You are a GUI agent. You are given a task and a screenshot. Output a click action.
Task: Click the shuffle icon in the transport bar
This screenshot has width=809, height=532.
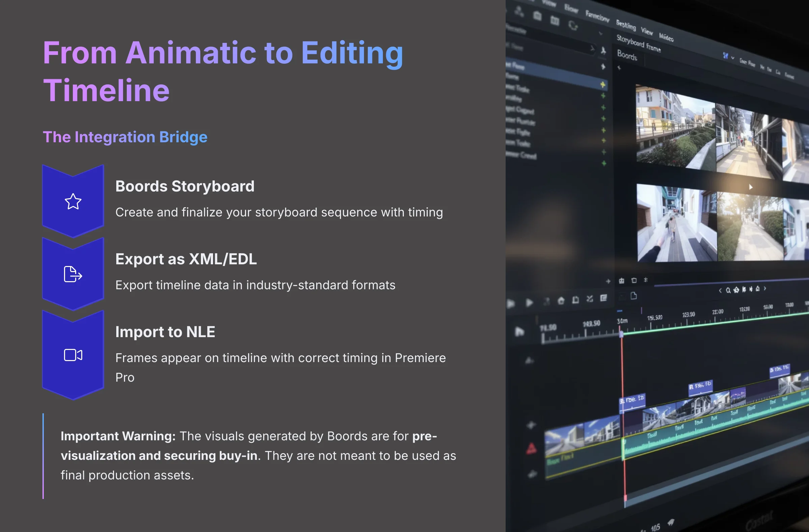[x=590, y=299]
